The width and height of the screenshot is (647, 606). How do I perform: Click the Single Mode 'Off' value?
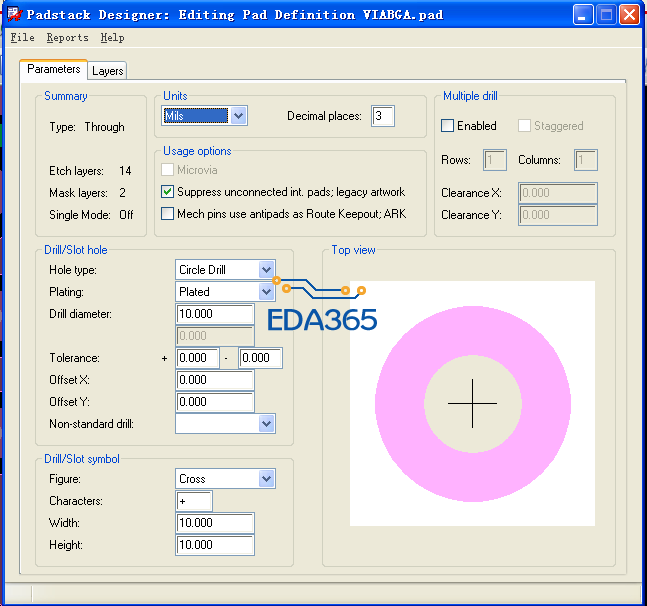126,215
